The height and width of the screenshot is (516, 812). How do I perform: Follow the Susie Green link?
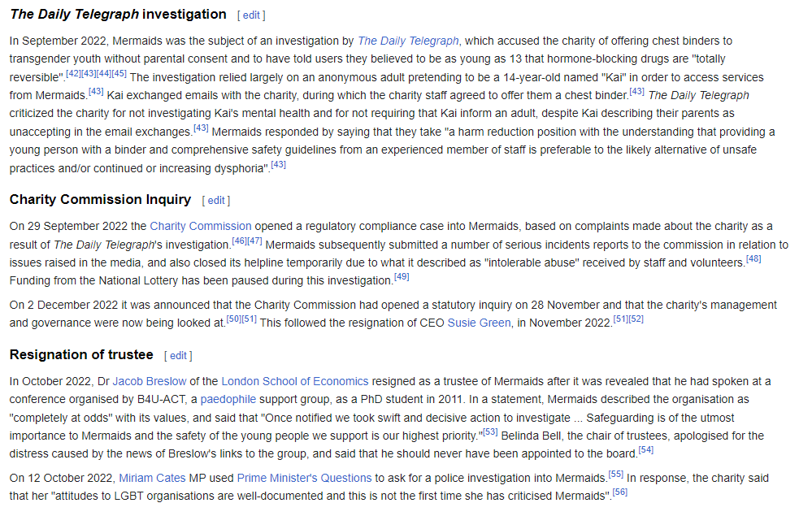point(479,323)
